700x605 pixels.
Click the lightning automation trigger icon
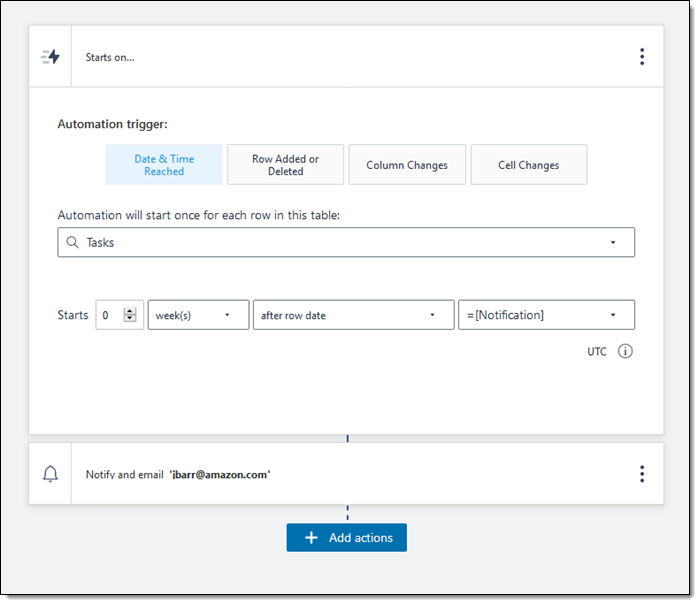50,57
